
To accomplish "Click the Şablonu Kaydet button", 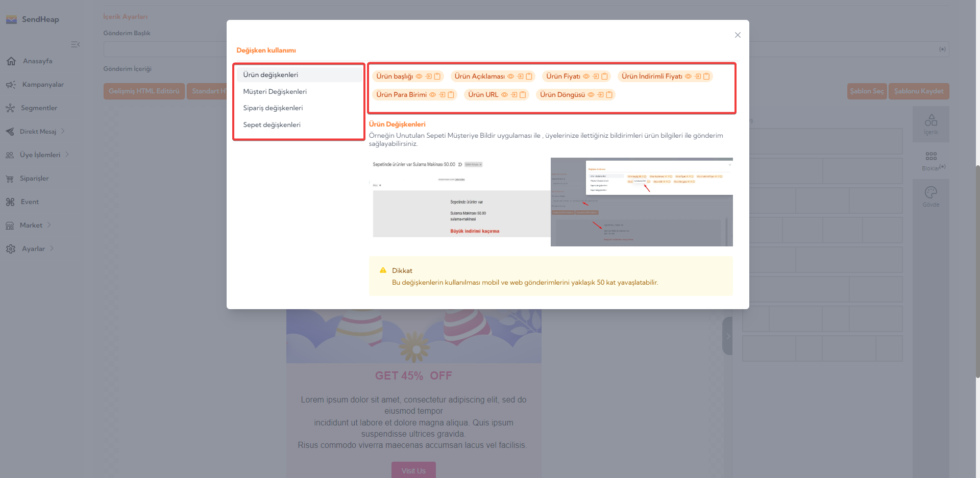I will (x=919, y=91).
